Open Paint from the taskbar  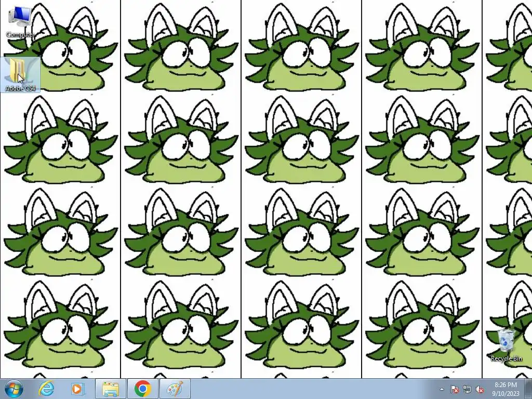point(175,389)
